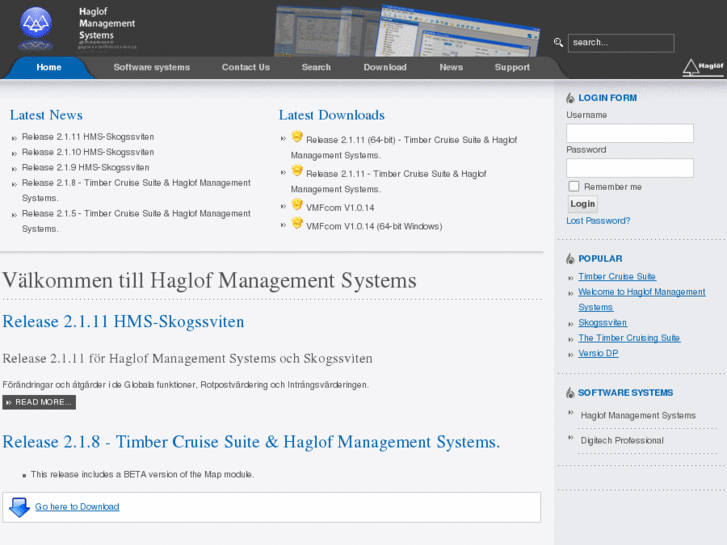The image size is (727, 545).
Task: Click the Latest Downloads heading
Action: (x=332, y=115)
